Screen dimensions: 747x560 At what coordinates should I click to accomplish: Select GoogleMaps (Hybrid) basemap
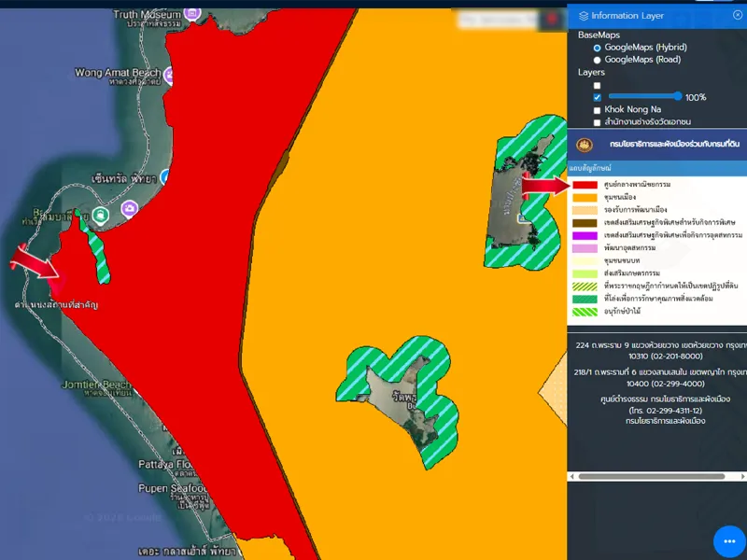coord(598,48)
